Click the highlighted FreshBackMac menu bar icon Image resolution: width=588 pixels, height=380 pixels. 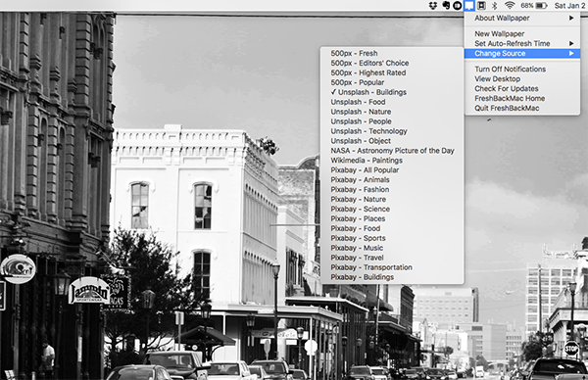click(x=469, y=6)
